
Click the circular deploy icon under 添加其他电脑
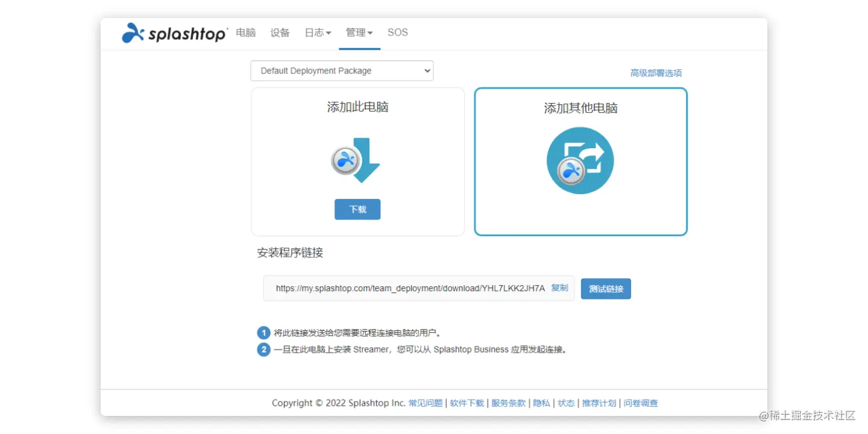click(580, 160)
